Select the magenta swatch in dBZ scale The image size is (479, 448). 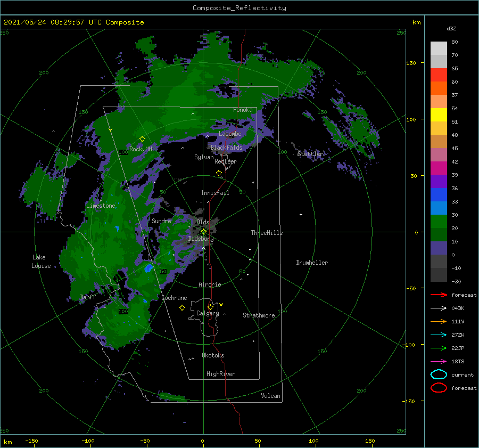click(x=439, y=168)
